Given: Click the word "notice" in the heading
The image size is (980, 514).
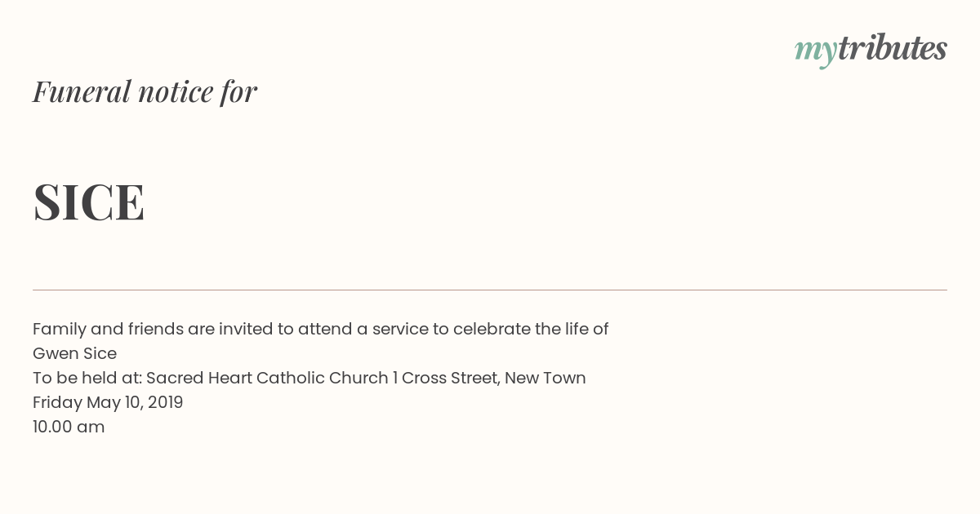Looking at the screenshot, I should (x=176, y=92).
